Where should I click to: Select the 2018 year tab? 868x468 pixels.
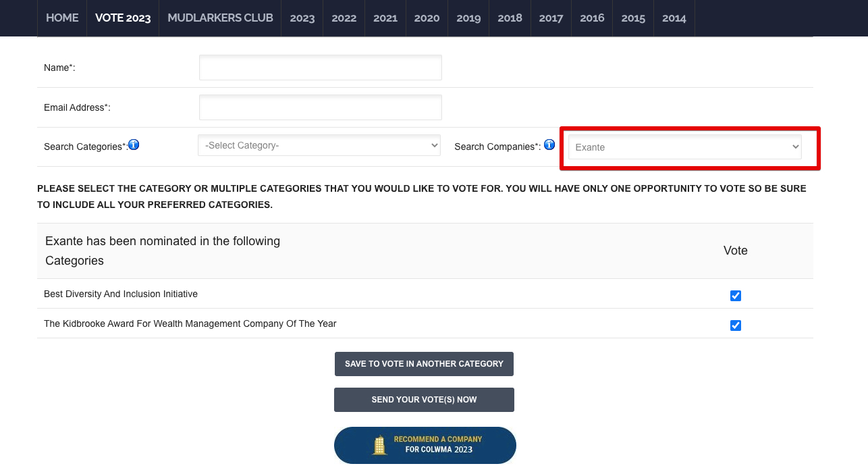(510, 18)
